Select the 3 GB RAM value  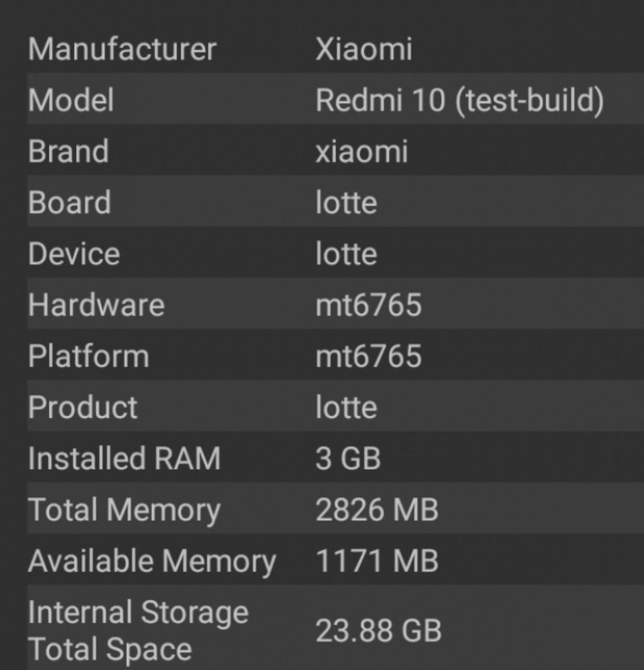348,458
